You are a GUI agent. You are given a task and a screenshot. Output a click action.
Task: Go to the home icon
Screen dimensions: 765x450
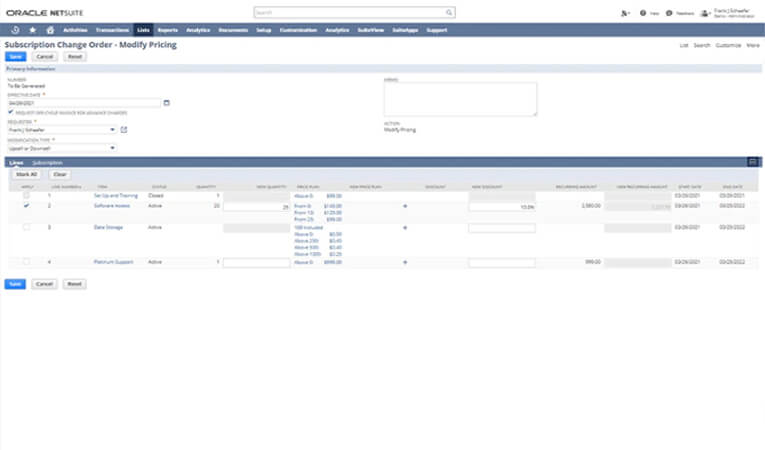click(x=50, y=30)
